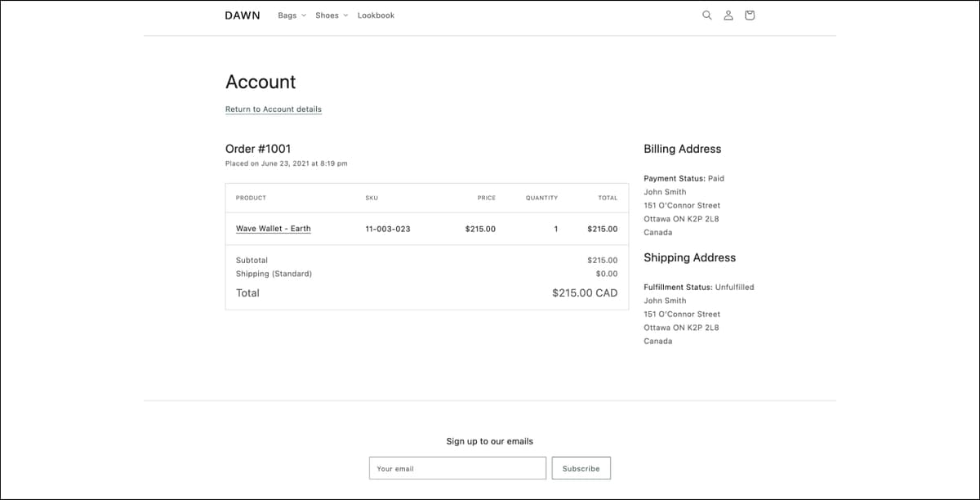Screen dimensions: 980x500
Task: Open the shopping cart bag icon
Action: (750, 16)
